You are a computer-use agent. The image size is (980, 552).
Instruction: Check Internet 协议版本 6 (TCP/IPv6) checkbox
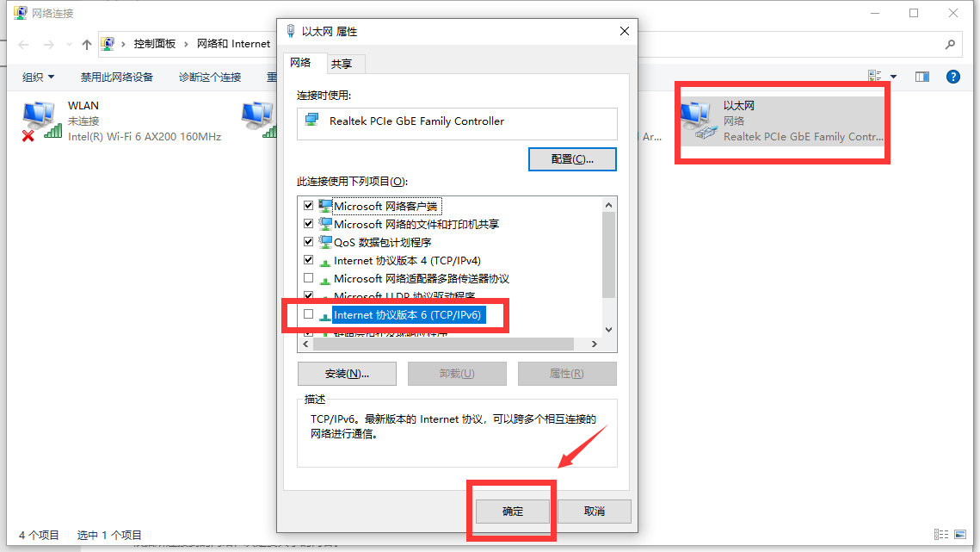click(x=308, y=314)
